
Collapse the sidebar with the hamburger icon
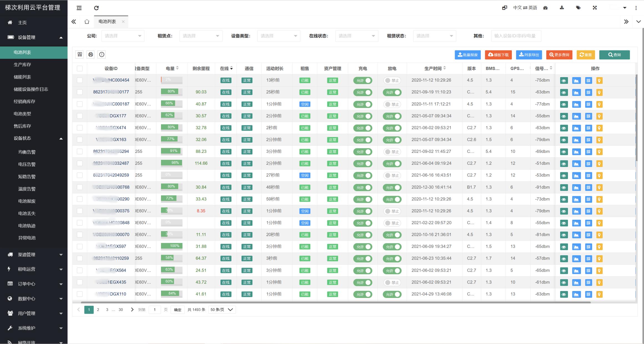pyautogui.click(x=79, y=8)
